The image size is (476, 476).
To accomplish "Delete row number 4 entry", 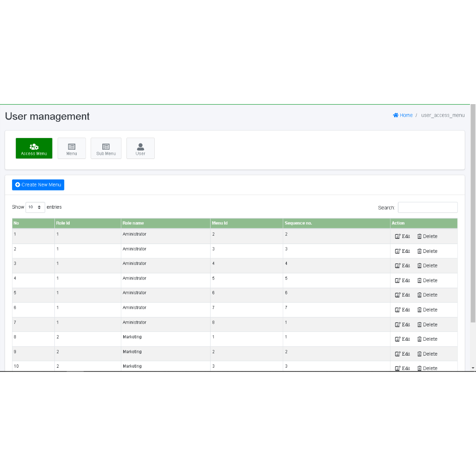I will pyautogui.click(x=427, y=280).
